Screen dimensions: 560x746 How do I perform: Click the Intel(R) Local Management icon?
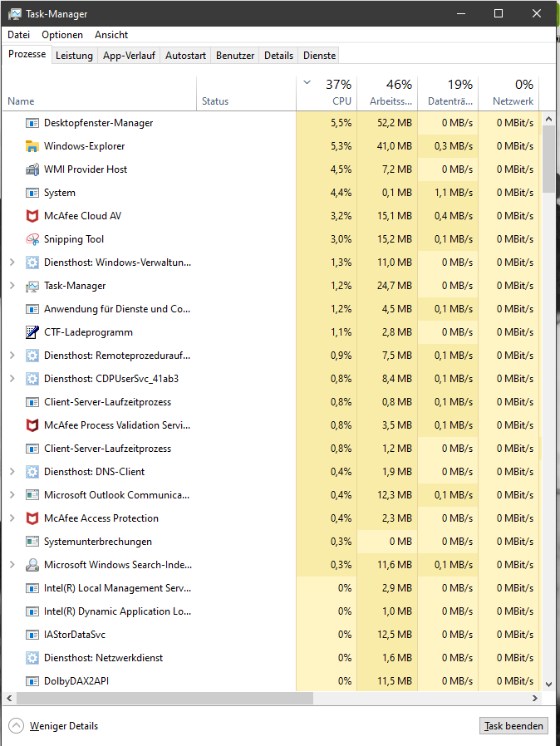point(32,588)
